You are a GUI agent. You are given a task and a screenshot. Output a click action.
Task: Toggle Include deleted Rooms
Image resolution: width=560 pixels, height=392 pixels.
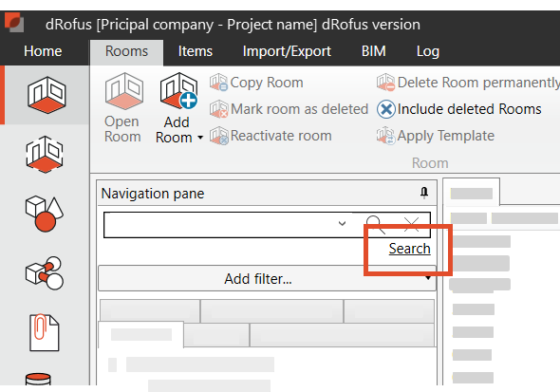point(459,109)
